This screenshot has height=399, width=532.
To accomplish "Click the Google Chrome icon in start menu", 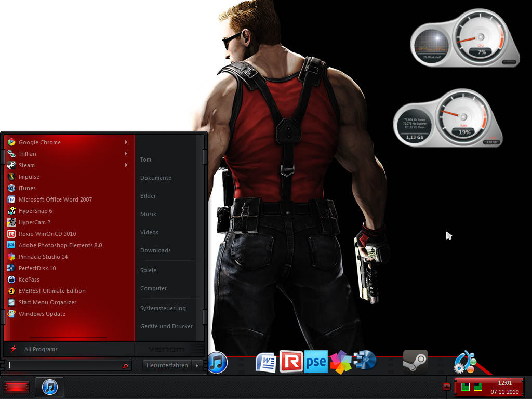I will coord(11,142).
